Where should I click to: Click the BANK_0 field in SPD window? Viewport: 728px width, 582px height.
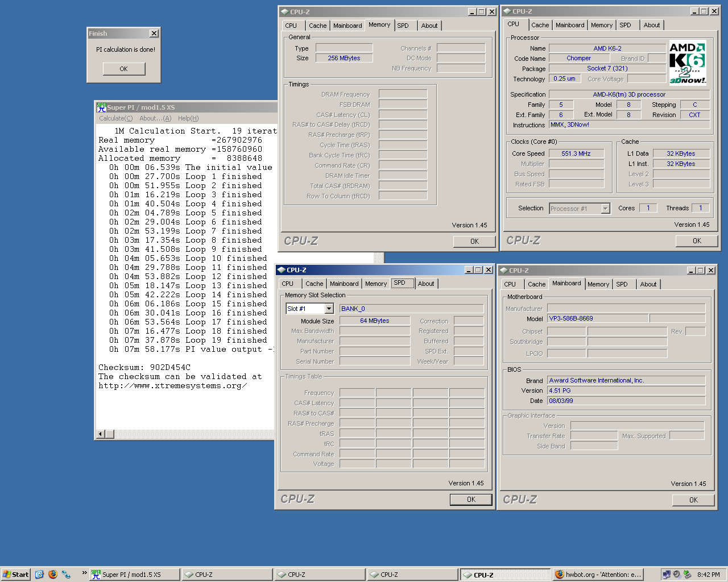411,309
